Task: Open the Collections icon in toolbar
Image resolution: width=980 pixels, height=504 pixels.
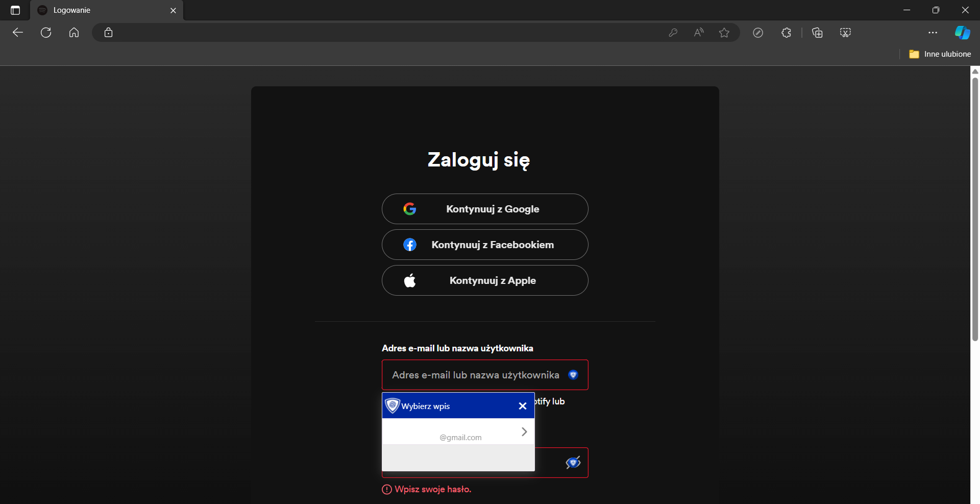Action: click(817, 33)
